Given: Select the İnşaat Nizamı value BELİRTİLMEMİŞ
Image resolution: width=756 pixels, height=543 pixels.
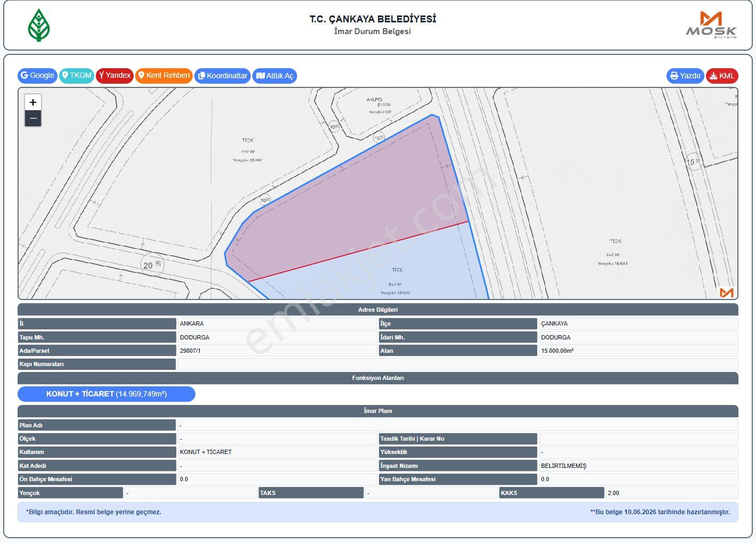Looking at the screenshot, I should (x=563, y=466).
